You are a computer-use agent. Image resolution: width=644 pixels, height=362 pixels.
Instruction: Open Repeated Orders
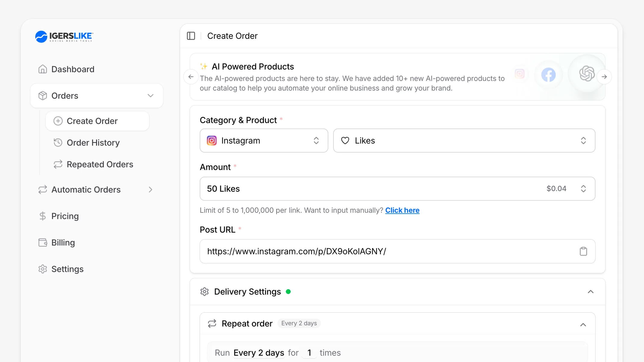98,164
